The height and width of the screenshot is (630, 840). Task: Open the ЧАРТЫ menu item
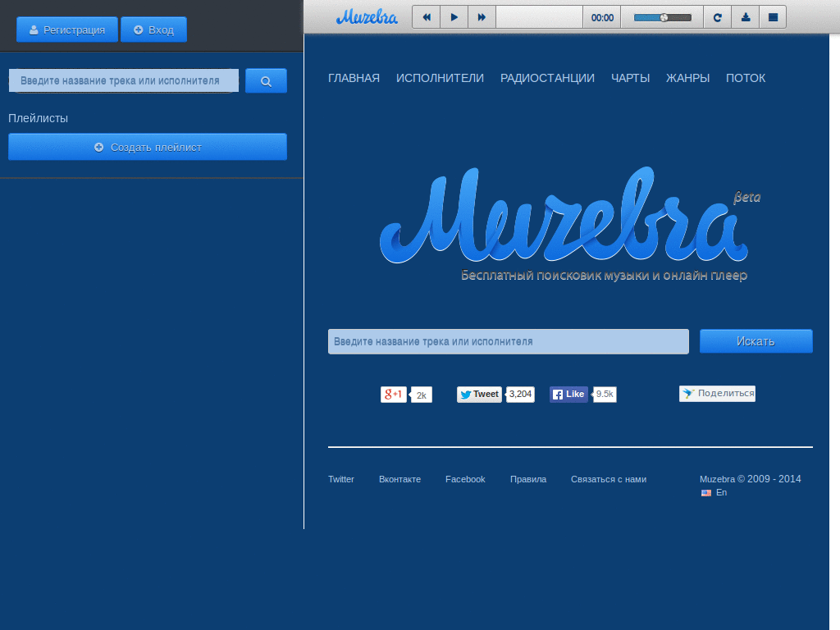pos(631,78)
